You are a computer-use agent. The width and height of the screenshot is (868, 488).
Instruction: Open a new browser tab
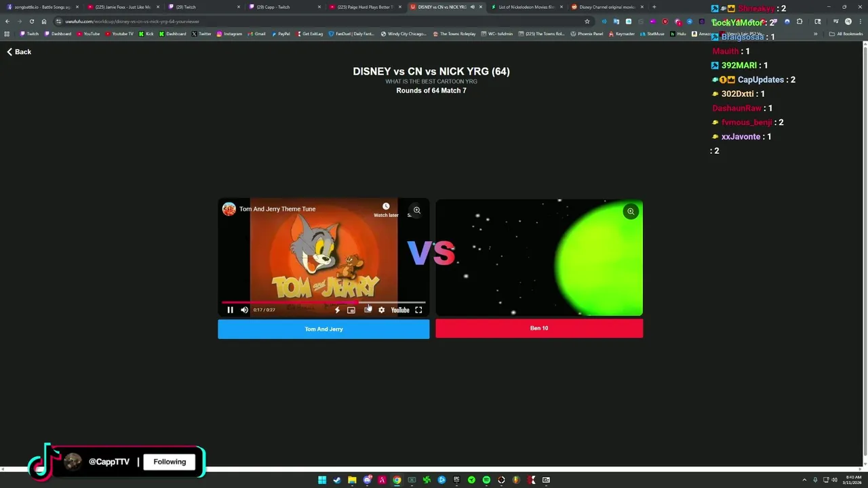[x=654, y=7]
